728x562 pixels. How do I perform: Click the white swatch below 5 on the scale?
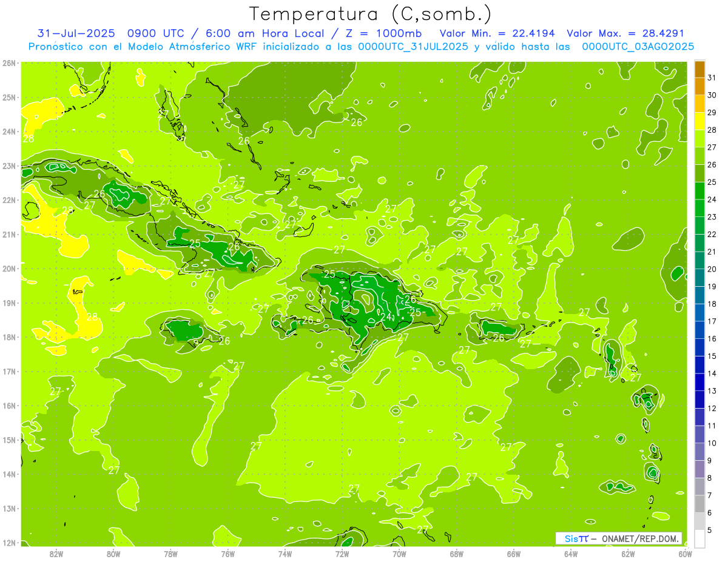(x=699, y=538)
